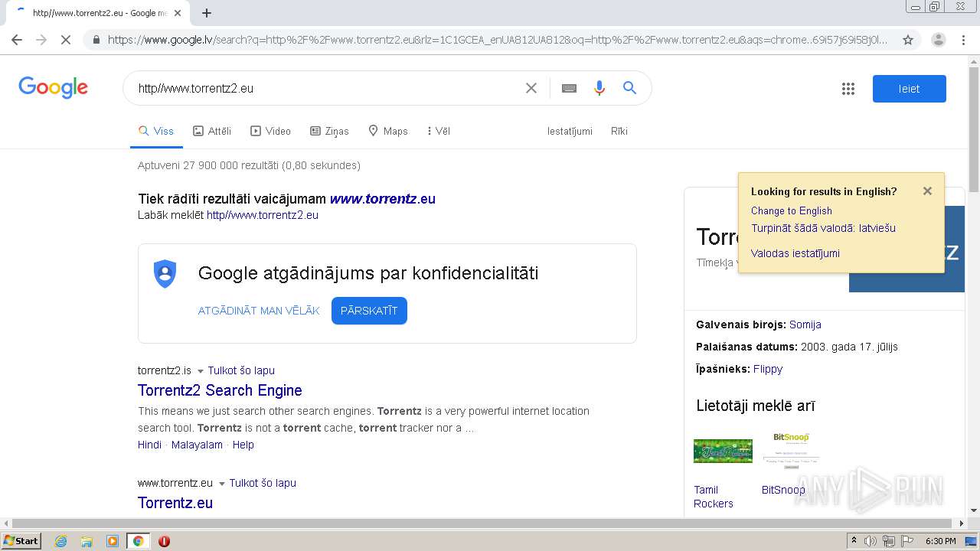Image resolution: width=980 pixels, height=551 pixels.
Task: Click the Ieiet sign-in button
Action: pyautogui.click(x=909, y=89)
